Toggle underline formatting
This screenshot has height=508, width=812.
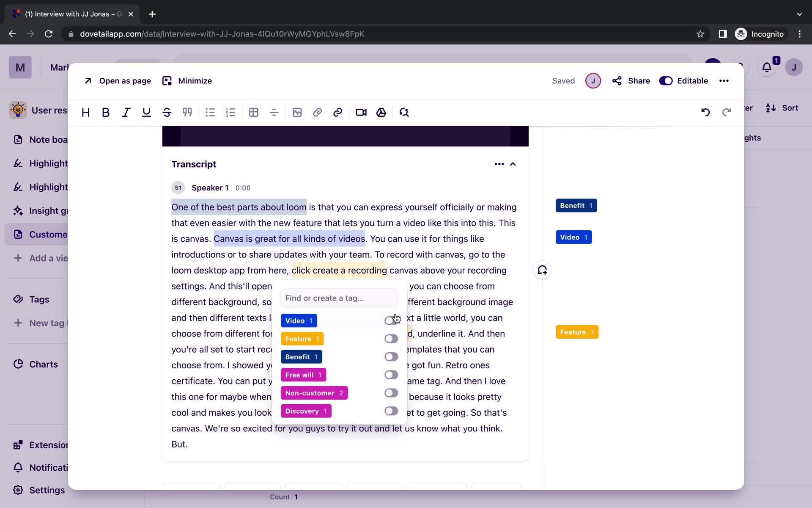tap(146, 112)
